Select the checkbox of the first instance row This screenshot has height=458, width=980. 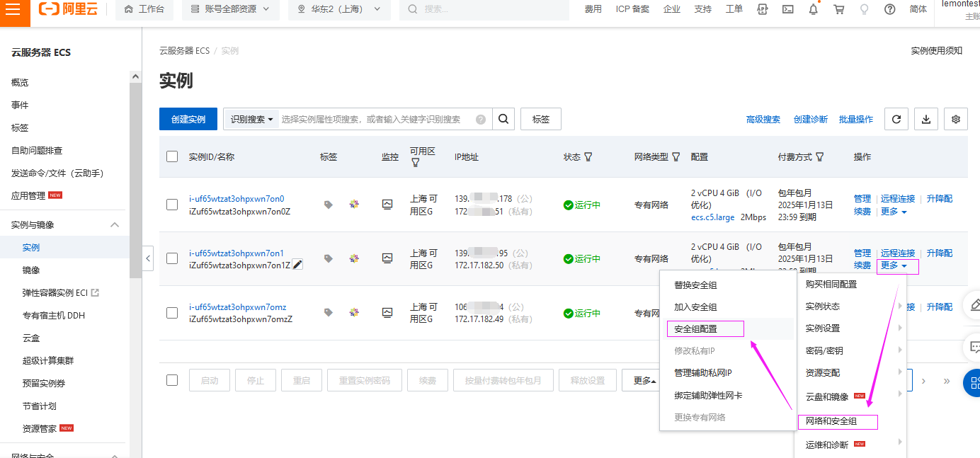click(x=171, y=204)
